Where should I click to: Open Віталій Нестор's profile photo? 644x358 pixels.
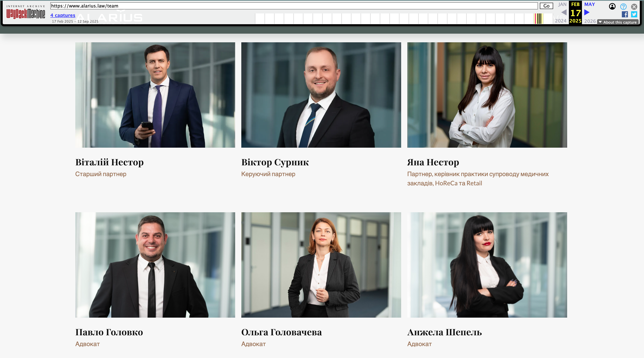coord(155,95)
